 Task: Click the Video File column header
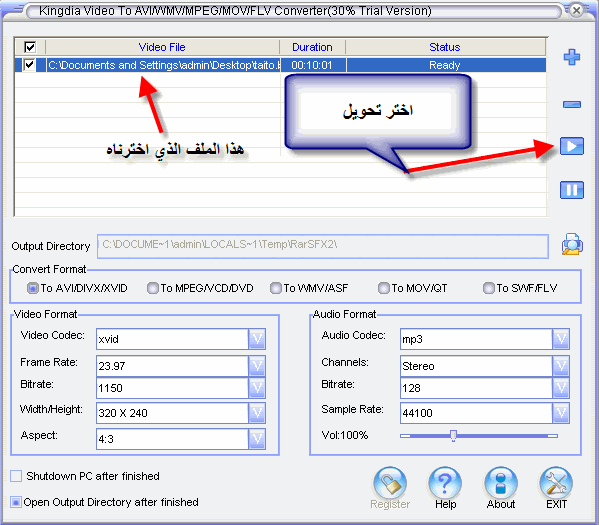click(x=162, y=47)
